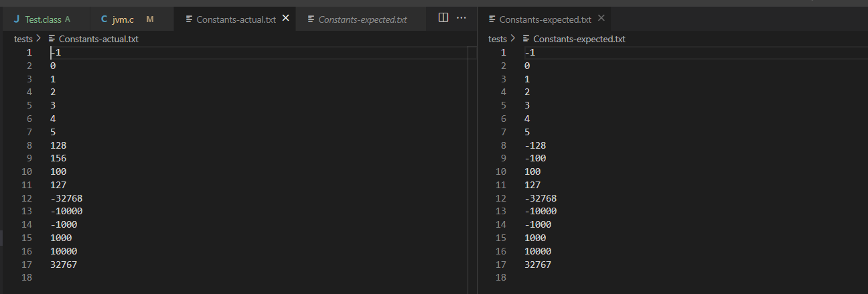Close the right Constants-expected.txt tab

pos(601,19)
